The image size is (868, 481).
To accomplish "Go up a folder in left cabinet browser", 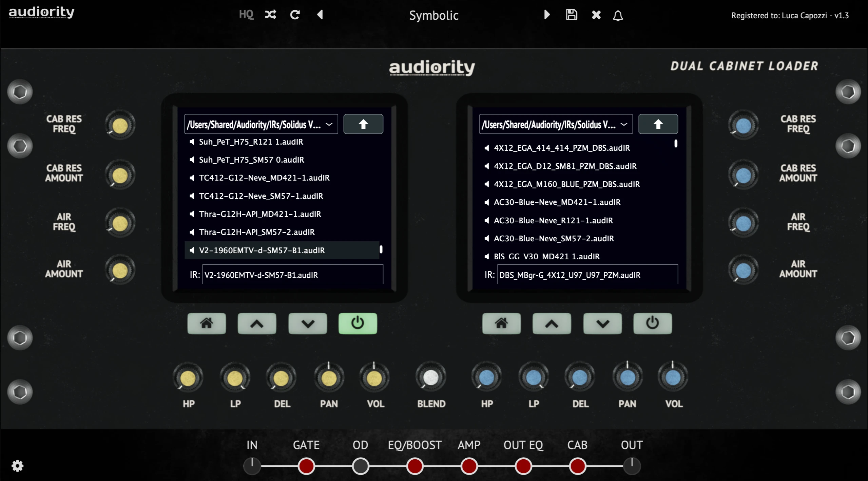I will coord(363,124).
